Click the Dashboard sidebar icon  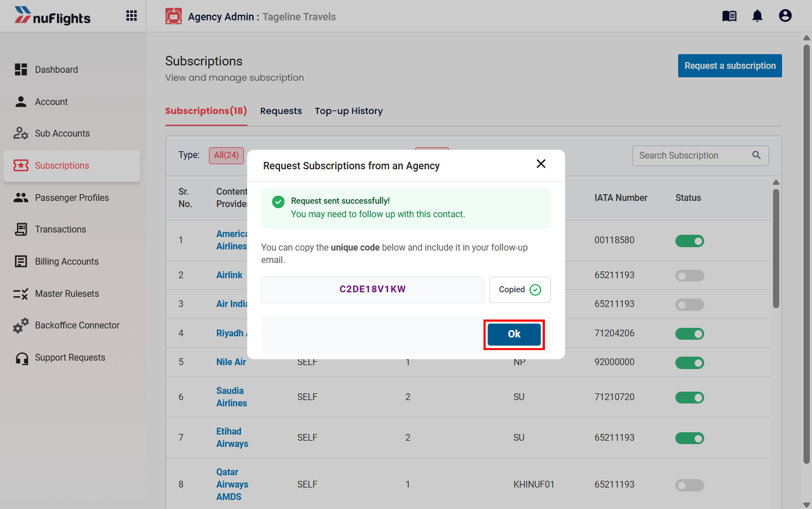point(21,69)
